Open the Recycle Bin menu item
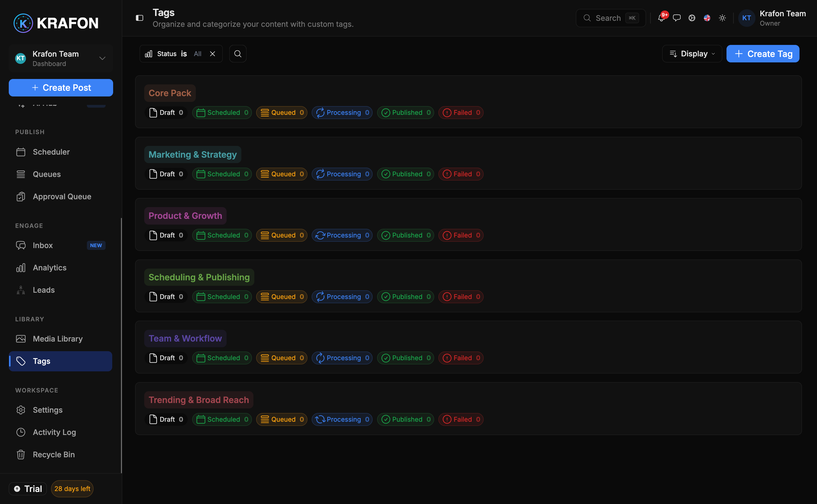The height and width of the screenshot is (504, 817). point(61,455)
